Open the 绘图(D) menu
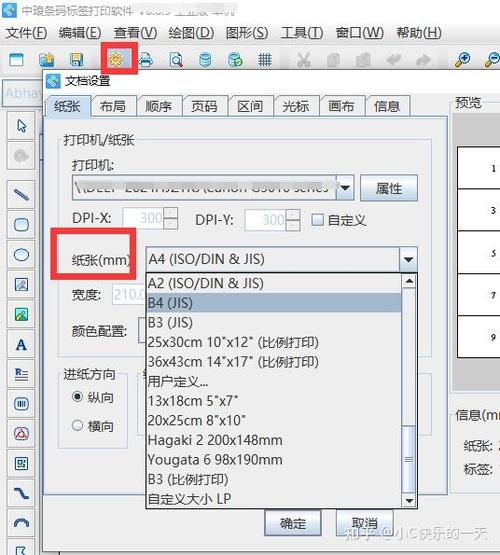Viewport: 500px width, 555px height. point(191,33)
